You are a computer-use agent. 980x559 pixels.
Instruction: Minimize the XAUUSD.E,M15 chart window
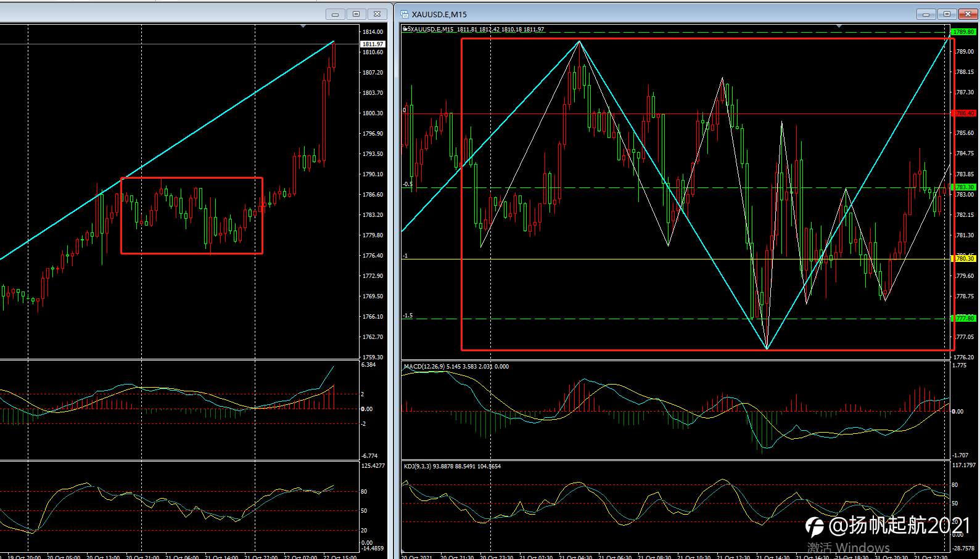pos(926,14)
